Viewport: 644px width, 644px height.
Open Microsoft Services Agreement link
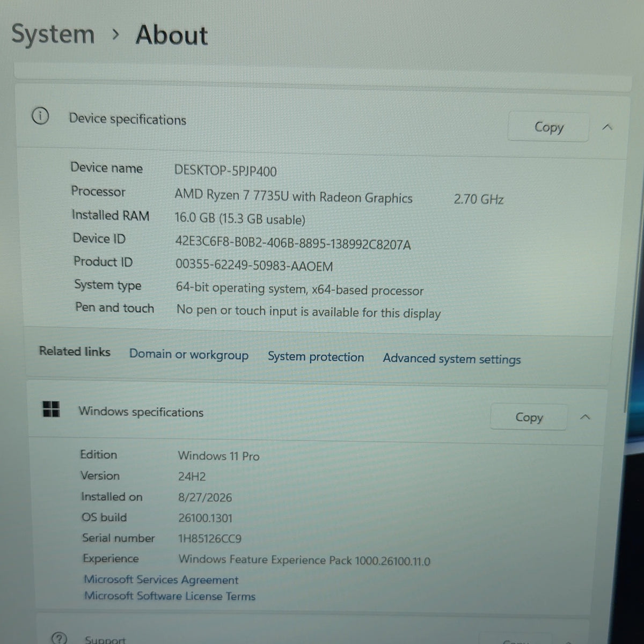click(161, 580)
